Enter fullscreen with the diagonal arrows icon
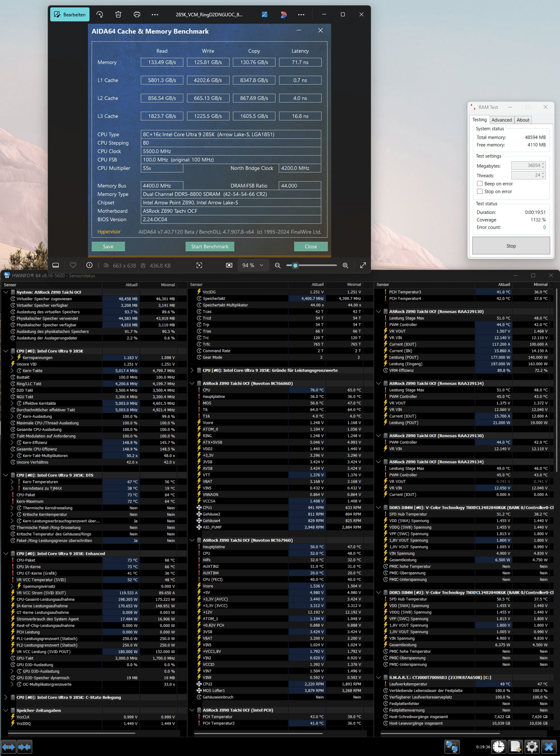 point(363,265)
